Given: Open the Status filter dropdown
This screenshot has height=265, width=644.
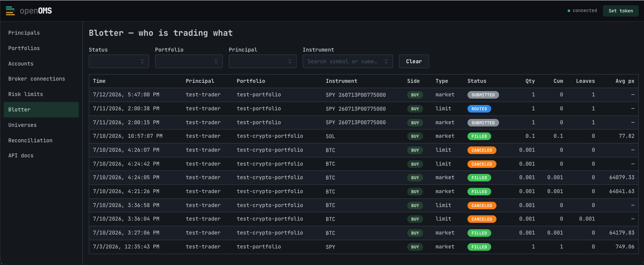Looking at the screenshot, I should tap(119, 61).
